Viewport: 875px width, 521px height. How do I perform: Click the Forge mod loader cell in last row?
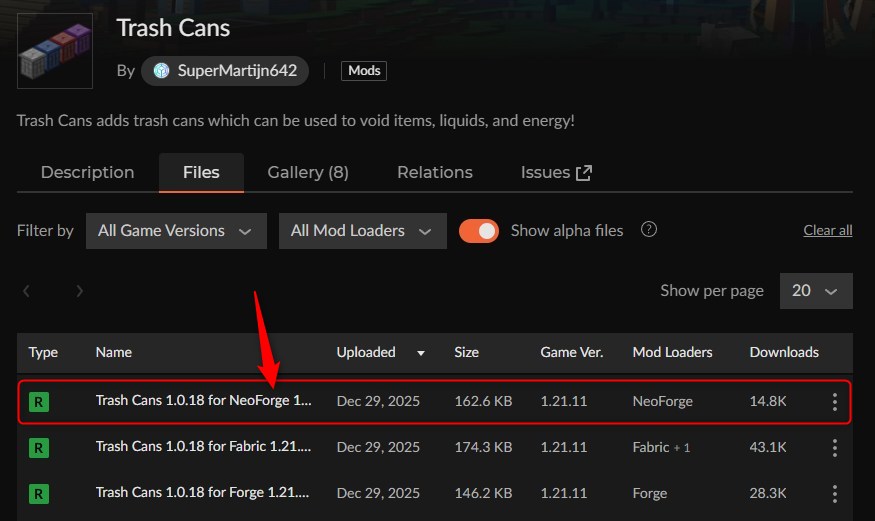pos(650,494)
